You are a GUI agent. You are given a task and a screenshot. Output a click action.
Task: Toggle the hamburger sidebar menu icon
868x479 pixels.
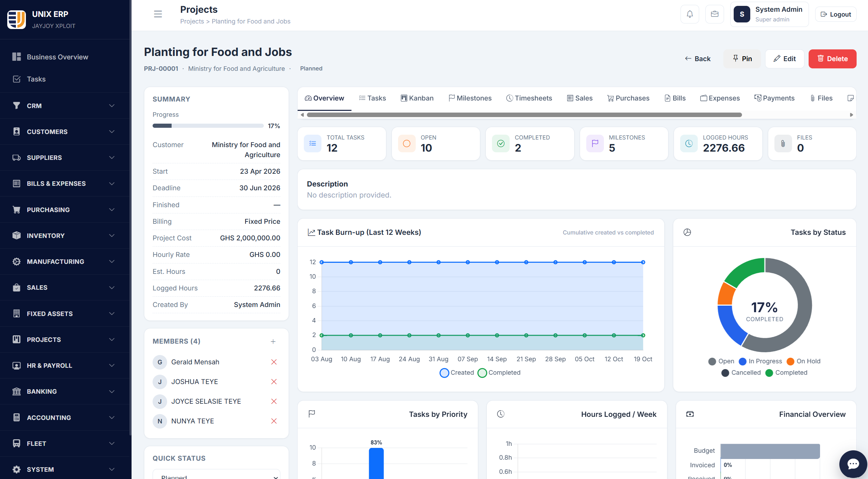click(158, 14)
